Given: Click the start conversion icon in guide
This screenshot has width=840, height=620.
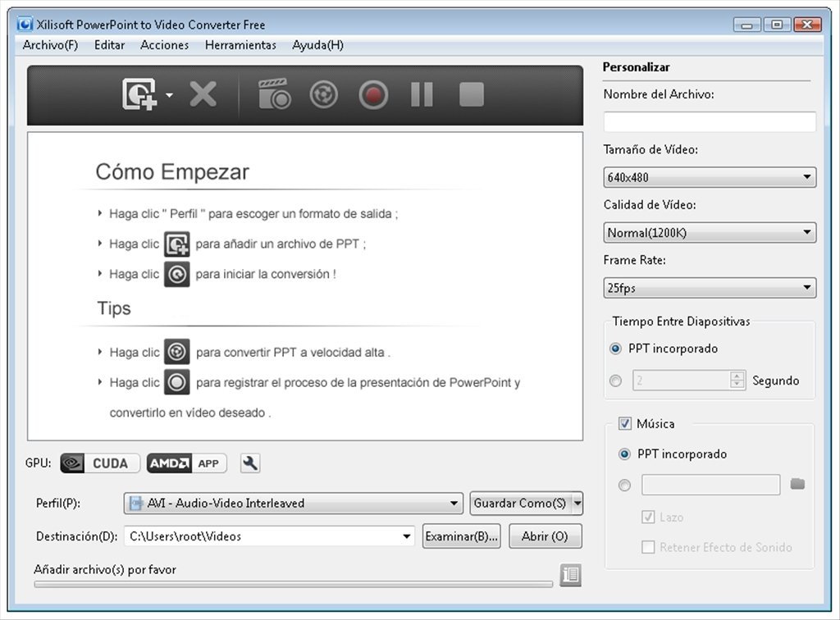Looking at the screenshot, I should click(177, 274).
